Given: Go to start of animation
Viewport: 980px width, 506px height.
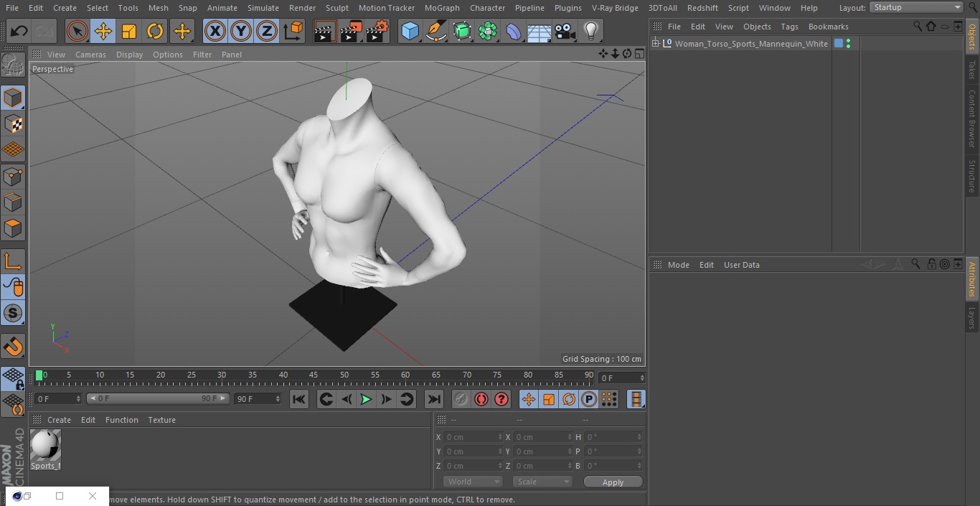Looking at the screenshot, I should [x=299, y=399].
